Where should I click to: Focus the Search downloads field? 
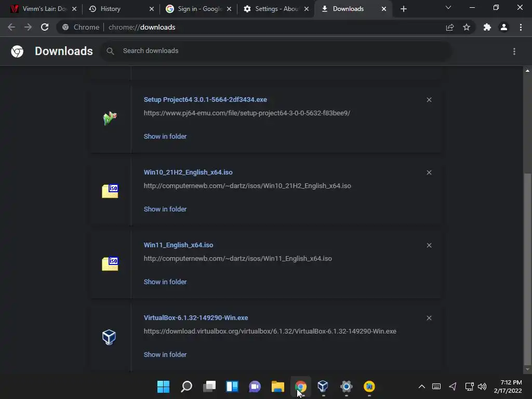click(275, 51)
